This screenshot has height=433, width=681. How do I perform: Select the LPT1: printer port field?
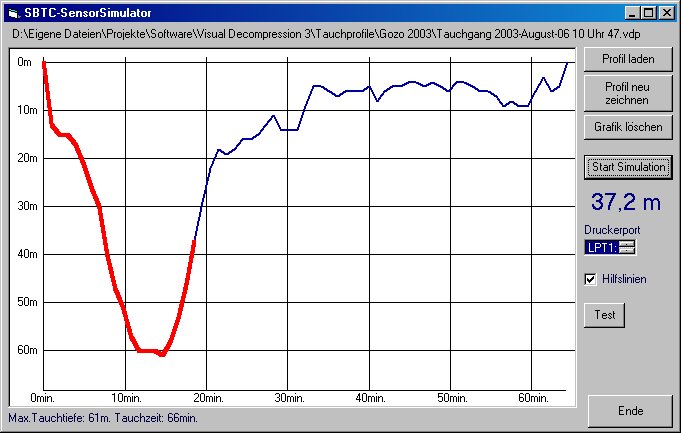point(602,247)
